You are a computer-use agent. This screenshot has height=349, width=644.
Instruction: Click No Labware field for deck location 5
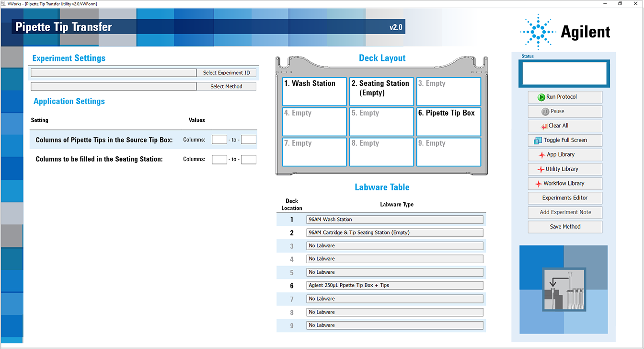(x=395, y=272)
